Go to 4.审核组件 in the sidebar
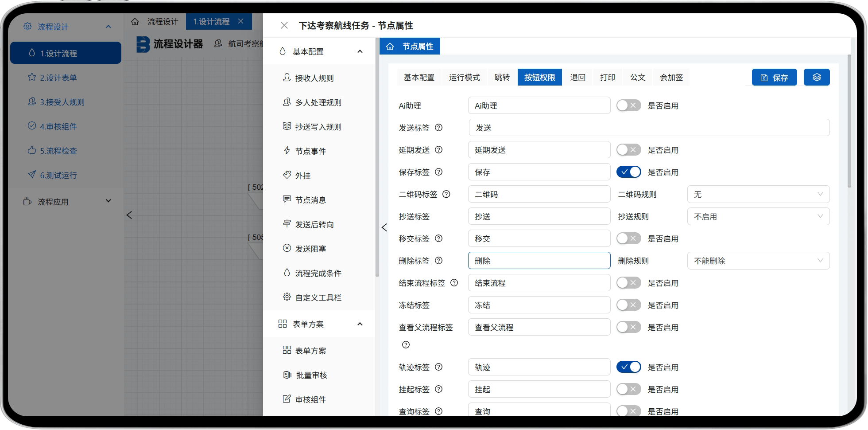The height and width of the screenshot is (430, 868). [x=66, y=126]
